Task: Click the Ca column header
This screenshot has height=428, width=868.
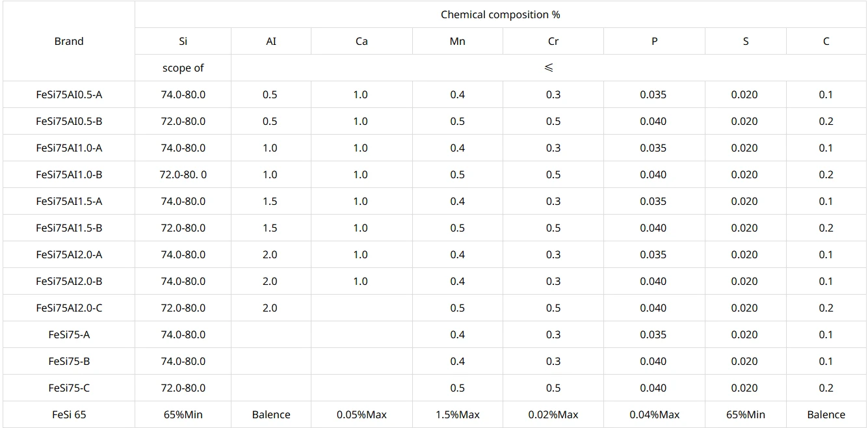Action: (362, 41)
